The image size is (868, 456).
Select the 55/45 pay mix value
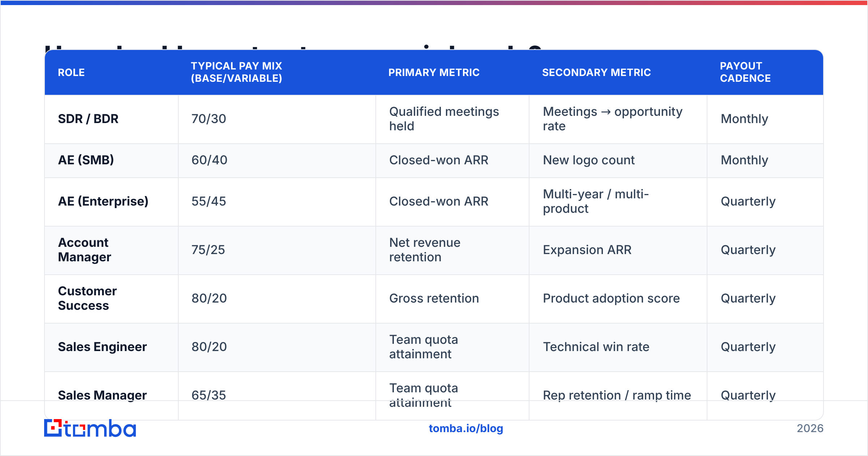pyautogui.click(x=209, y=201)
